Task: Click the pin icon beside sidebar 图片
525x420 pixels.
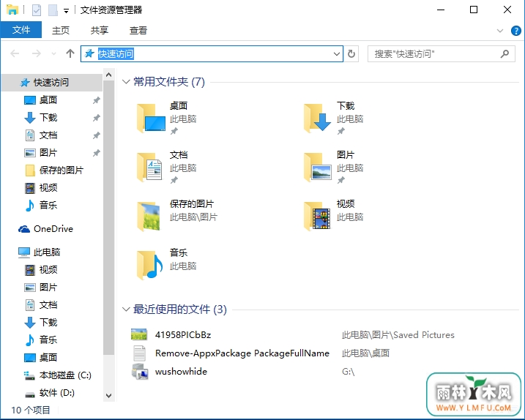Action: coord(97,153)
